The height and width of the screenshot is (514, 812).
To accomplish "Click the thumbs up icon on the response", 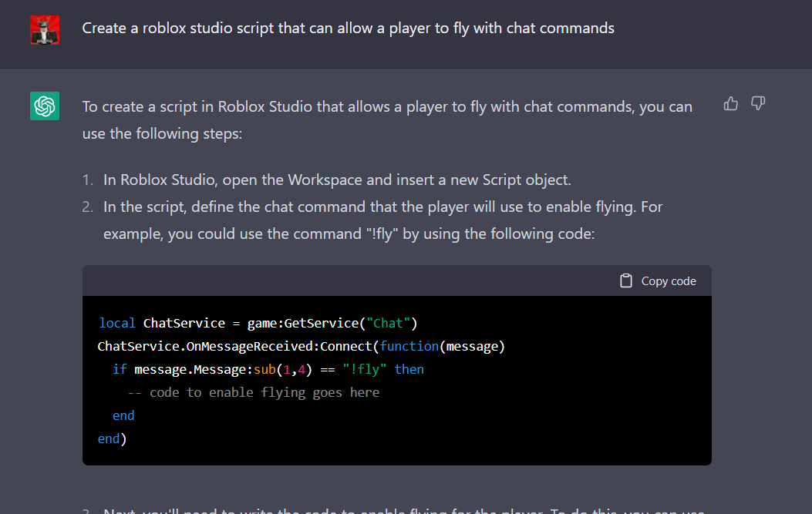I will (x=731, y=104).
